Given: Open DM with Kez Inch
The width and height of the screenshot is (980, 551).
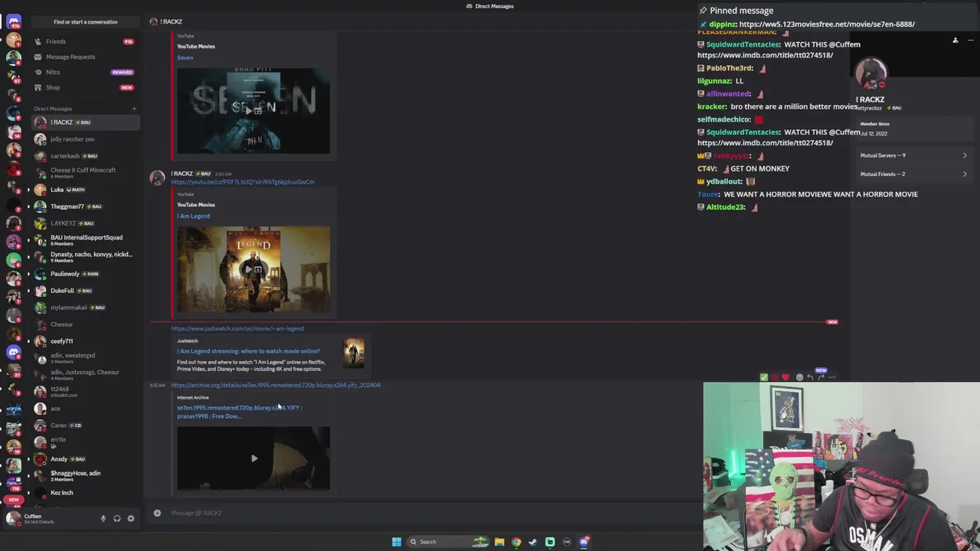Looking at the screenshot, I should point(85,493).
